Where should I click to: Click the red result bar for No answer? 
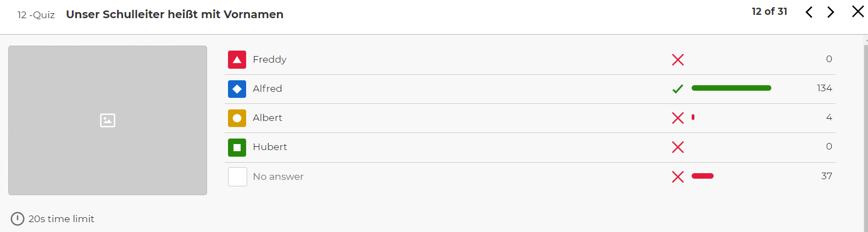703,176
